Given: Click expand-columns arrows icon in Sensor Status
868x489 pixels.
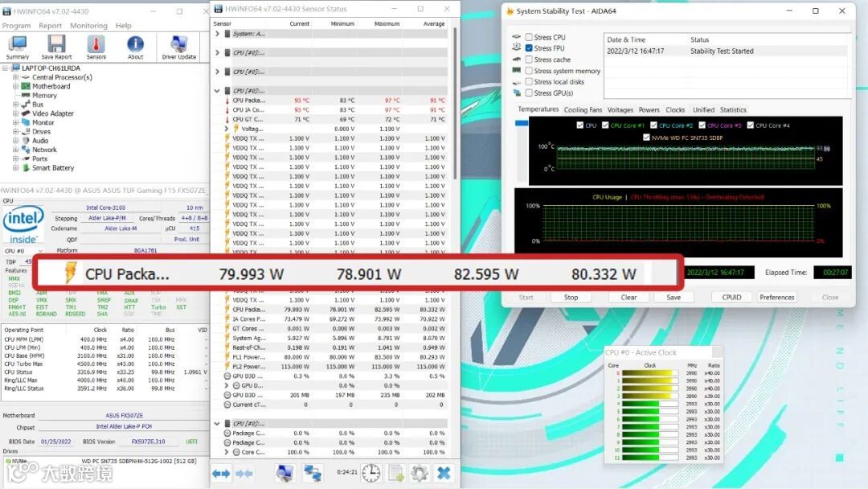Looking at the screenshot, I should coord(221,474).
